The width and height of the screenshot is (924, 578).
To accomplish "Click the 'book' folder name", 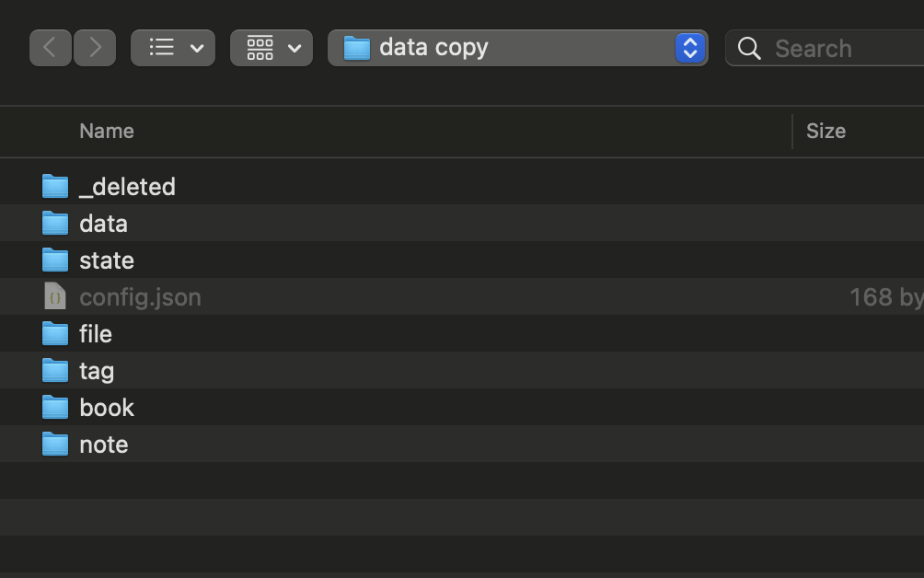I will pyautogui.click(x=107, y=408).
